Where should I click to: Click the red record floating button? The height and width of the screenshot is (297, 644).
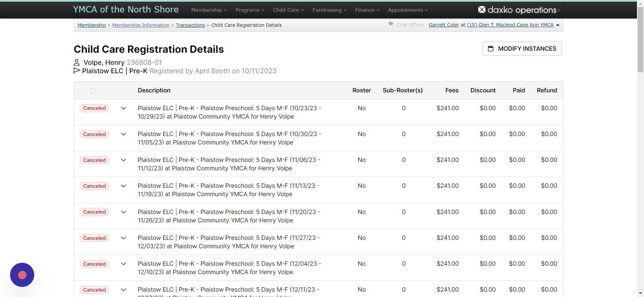click(x=22, y=275)
